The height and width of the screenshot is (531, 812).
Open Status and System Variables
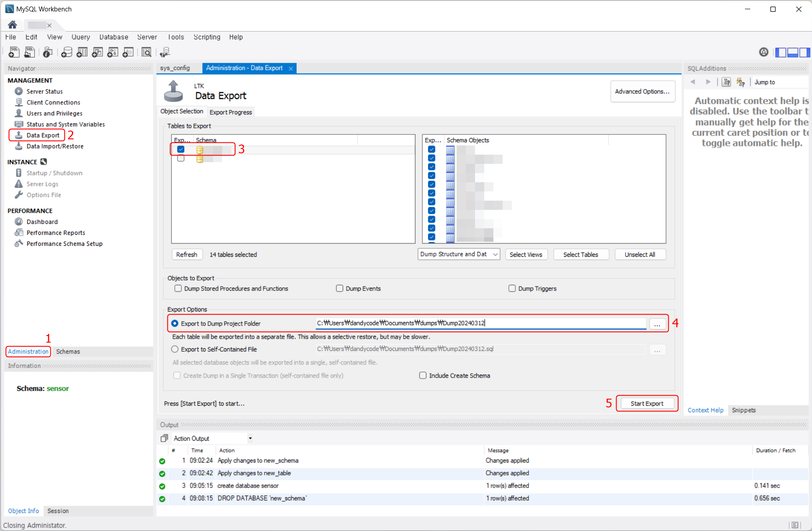click(x=65, y=124)
